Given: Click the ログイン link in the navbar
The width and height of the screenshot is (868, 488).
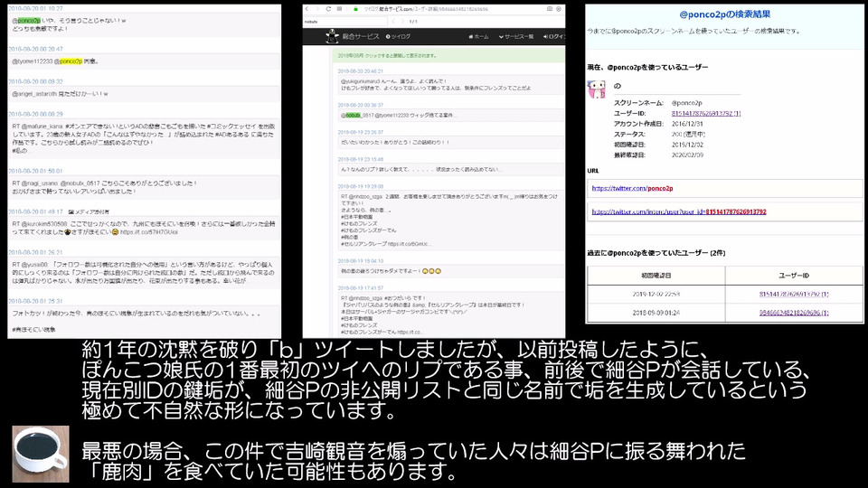Looking at the screenshot, I should 554,36.
